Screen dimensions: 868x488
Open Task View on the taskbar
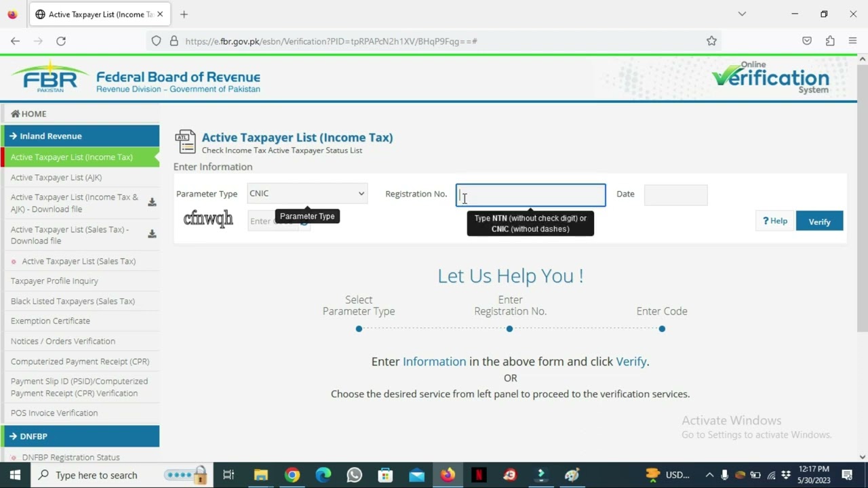click(x=229, y=475)
